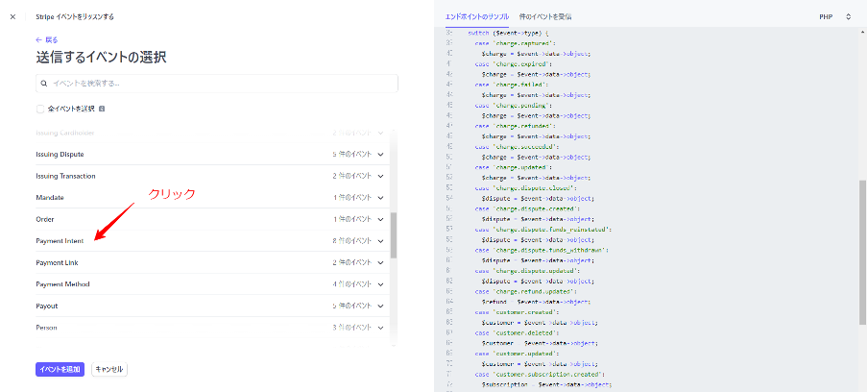Toggle the 全イベントを選択 checkbox

tap(40, 109)
